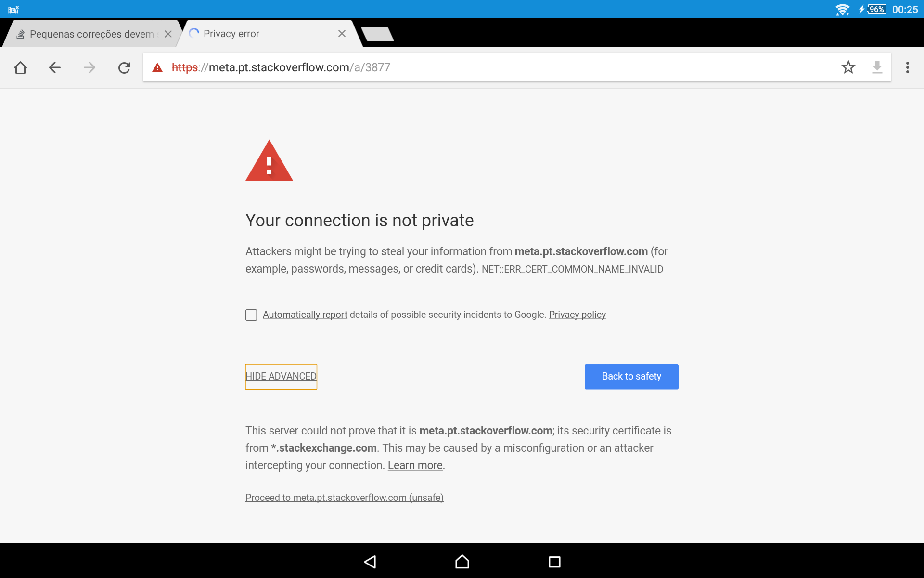Click the warning triangle icon in address bar
Viewport: 924px width, 578px height.
point(157,66)
